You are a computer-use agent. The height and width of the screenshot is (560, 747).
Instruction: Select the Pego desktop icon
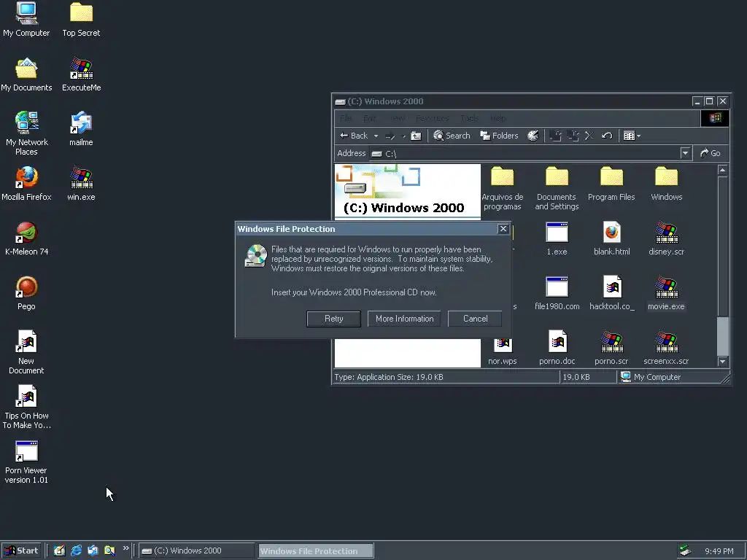26,293
